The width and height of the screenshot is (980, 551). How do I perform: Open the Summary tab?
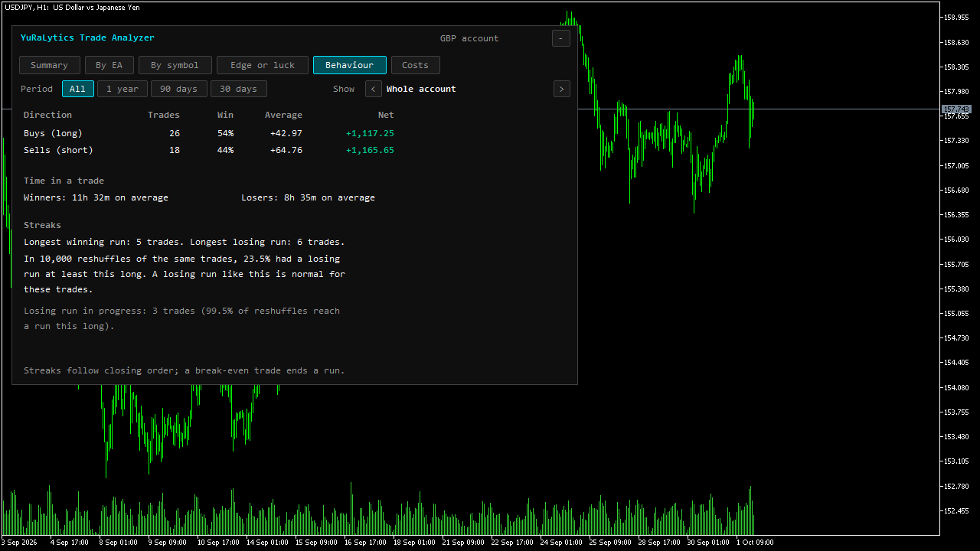[x=49, y=65]
